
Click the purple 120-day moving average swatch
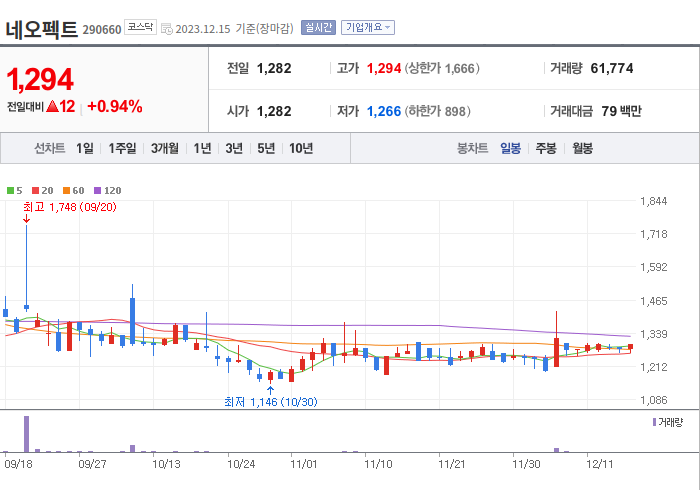(x=97, y=191)
